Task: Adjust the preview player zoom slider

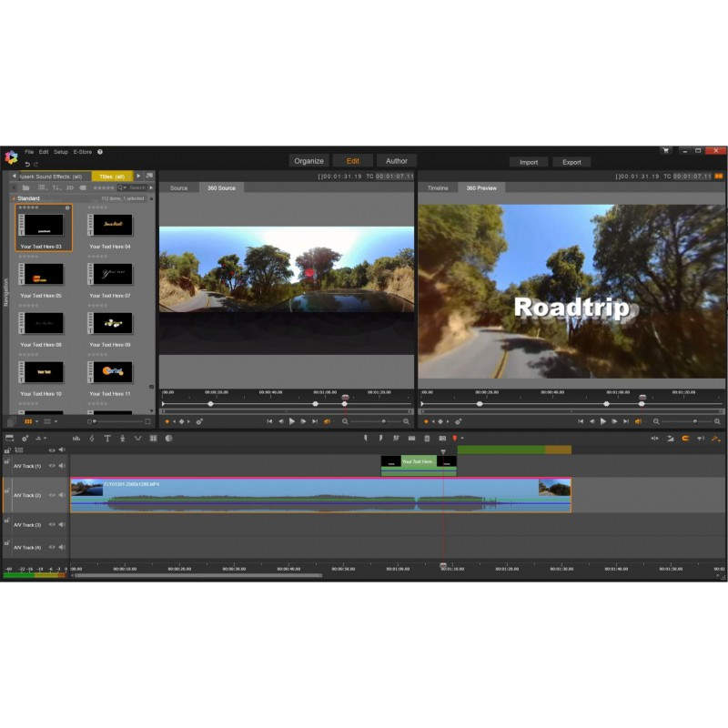Action: pos(693,421)
